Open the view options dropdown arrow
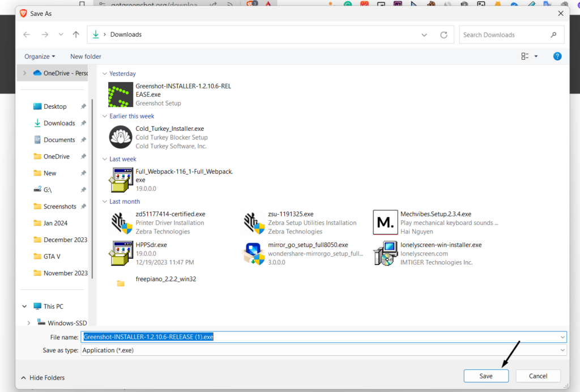Viewport: 580px width, 392px height. coord(536,56)
